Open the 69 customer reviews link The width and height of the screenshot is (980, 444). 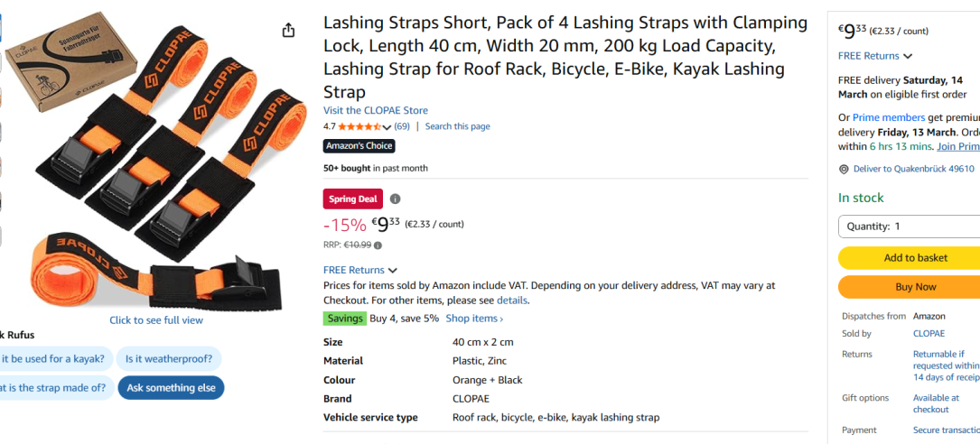tap(402, 126)
